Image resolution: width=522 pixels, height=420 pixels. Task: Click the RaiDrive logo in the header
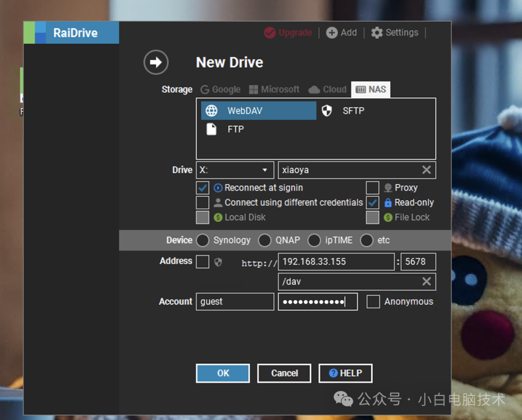[x=35, y=32]
